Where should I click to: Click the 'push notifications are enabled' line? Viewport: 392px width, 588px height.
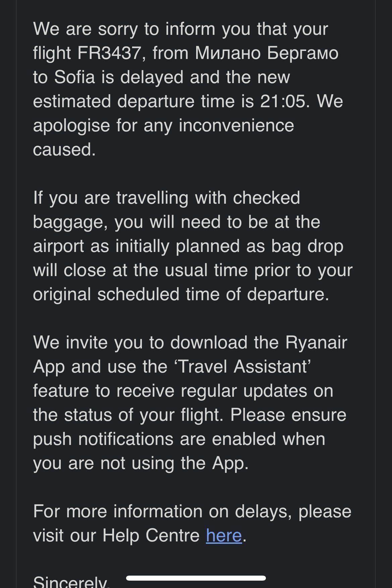[179, 439]
